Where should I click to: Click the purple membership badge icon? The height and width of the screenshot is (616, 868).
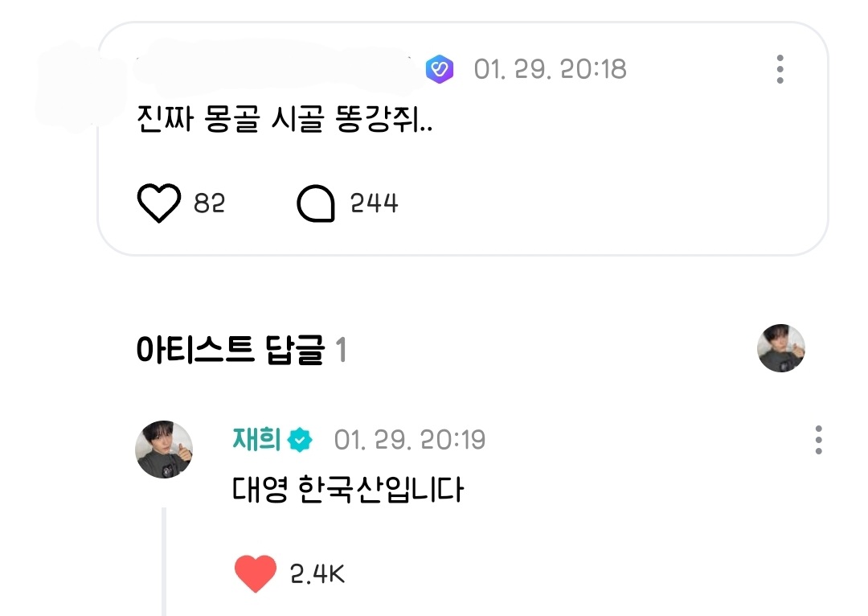440,69
